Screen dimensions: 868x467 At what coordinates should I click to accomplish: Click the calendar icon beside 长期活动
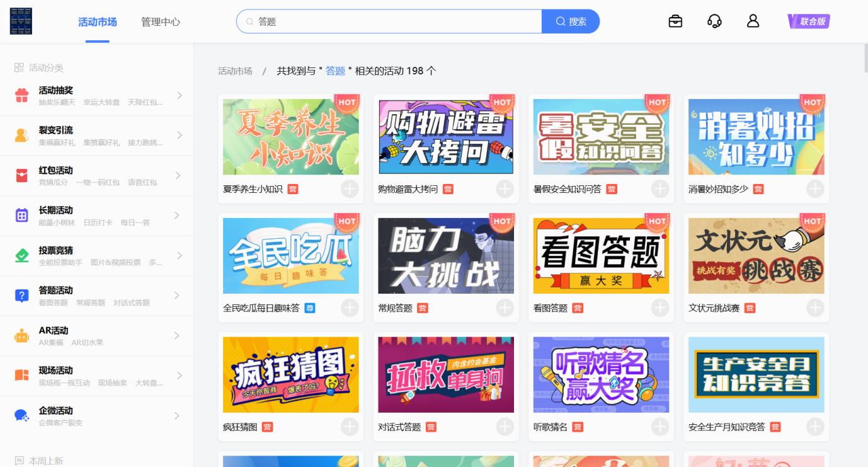point(22,216)
